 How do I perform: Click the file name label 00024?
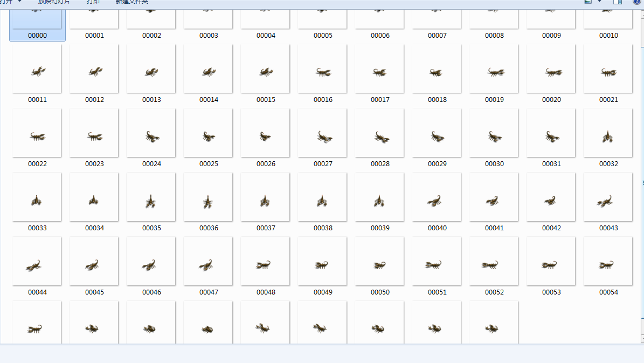(151, 163)
